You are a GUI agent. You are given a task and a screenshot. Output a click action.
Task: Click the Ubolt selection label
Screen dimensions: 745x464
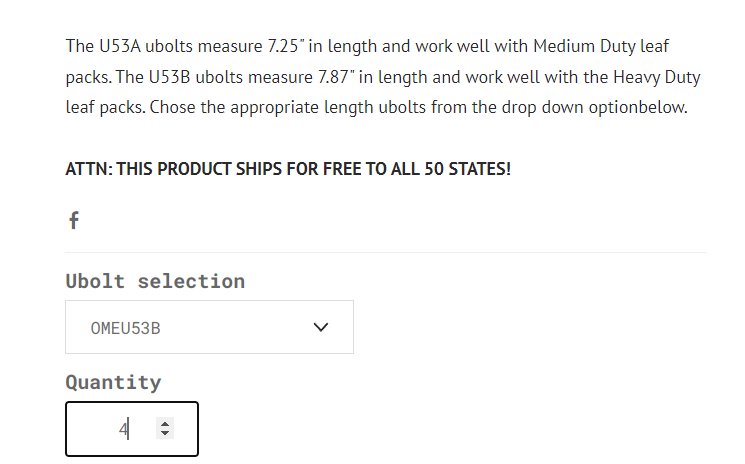(155, 281)
